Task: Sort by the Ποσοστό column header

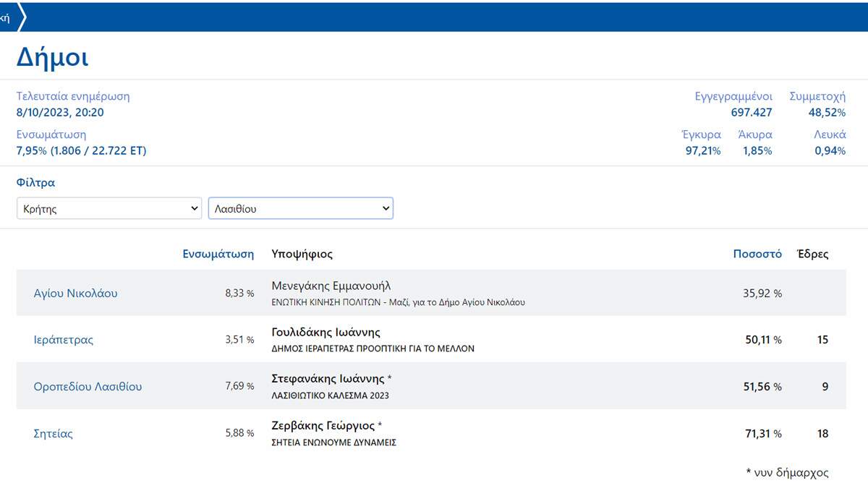Action: point(757,254)
